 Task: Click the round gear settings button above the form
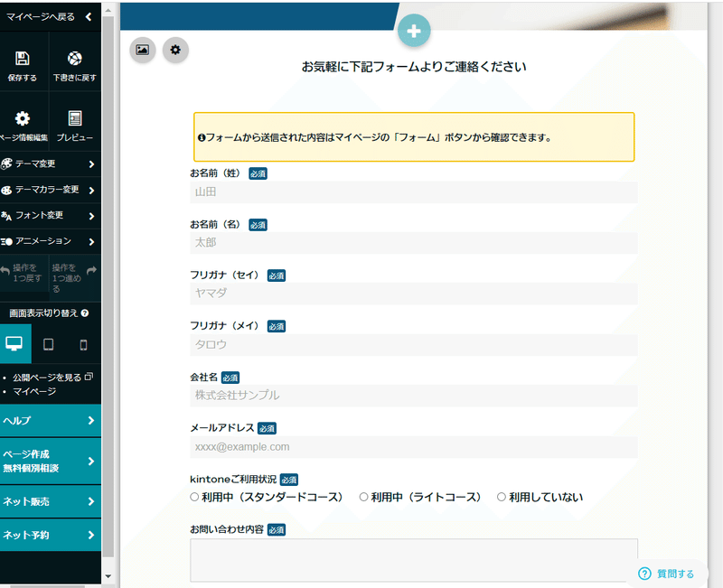point(175,50)
